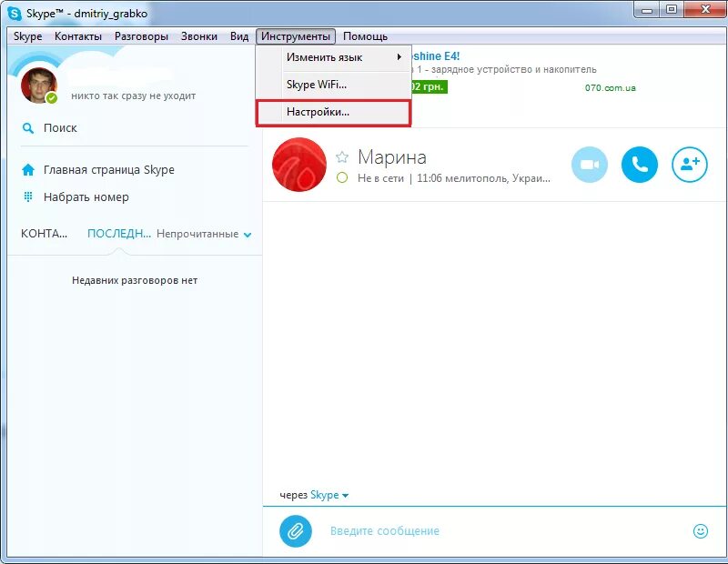This screenshot has height=564, width=728.
Task: Open the Skype menu
Action: 28,36
